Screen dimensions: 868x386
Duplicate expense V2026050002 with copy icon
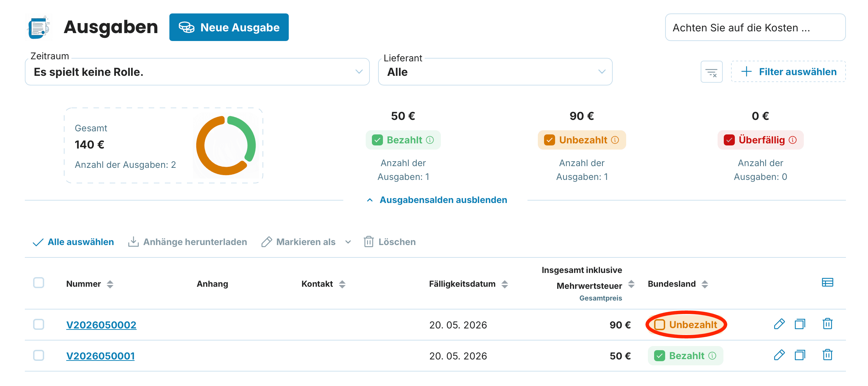(x=800, y=324)
